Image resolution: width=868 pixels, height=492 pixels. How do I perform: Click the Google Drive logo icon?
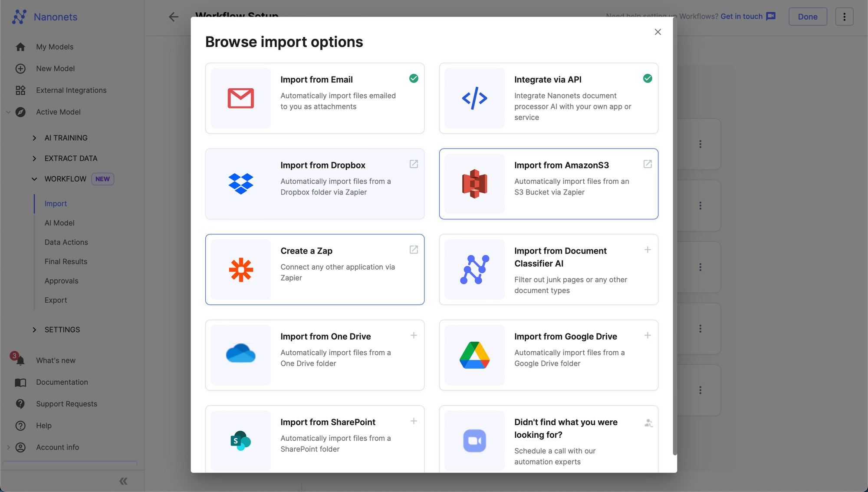474,355
